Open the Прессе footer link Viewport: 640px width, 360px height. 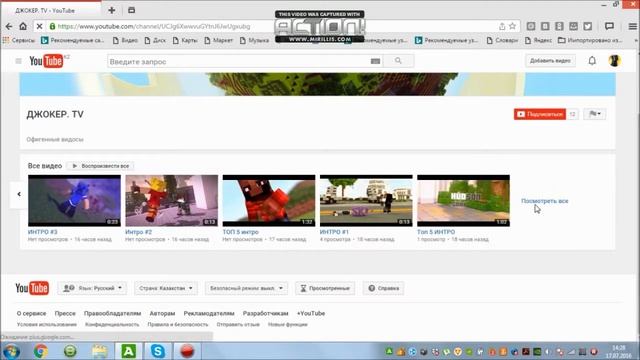point(65,313)
